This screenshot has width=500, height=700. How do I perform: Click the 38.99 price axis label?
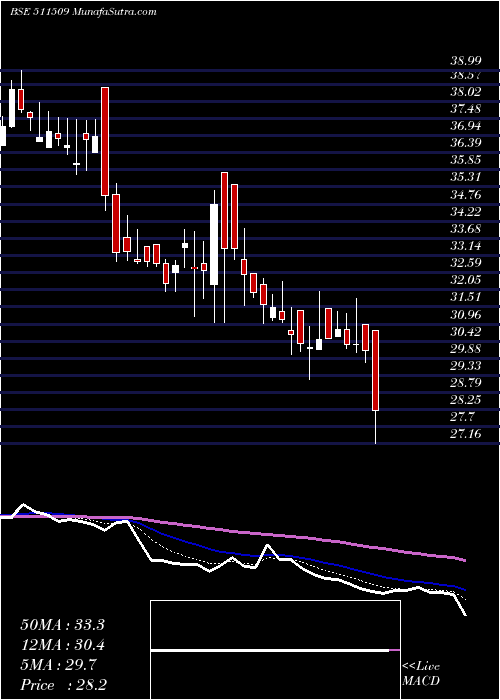point(466,62)
